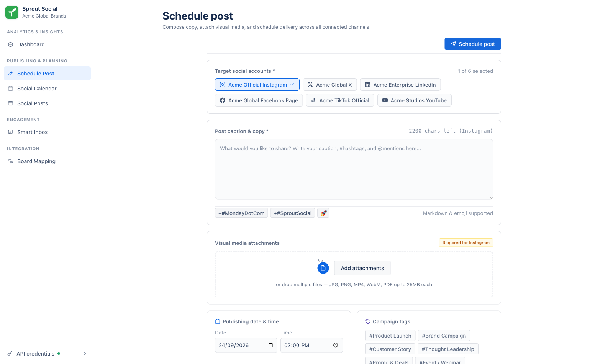Screen dimensions: 613x364
Task: Insert the +#MondayDotCom hashtag chip
Action: coord(241,213)
